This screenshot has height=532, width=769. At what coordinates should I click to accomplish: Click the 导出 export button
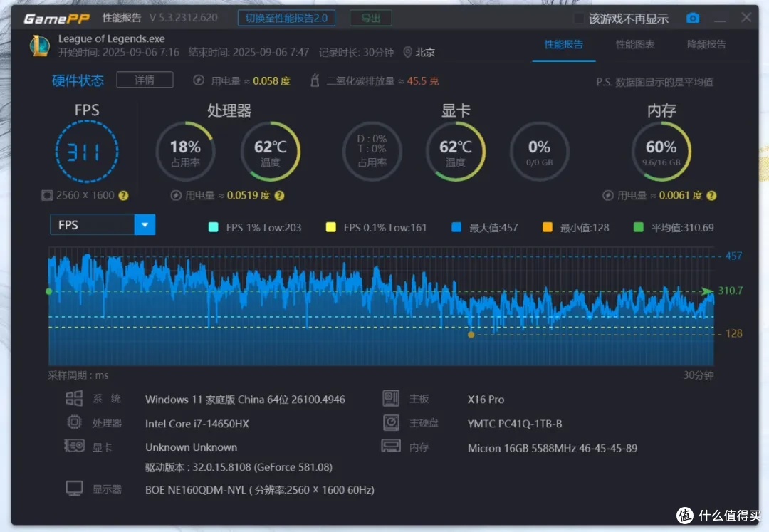point(371,18)
